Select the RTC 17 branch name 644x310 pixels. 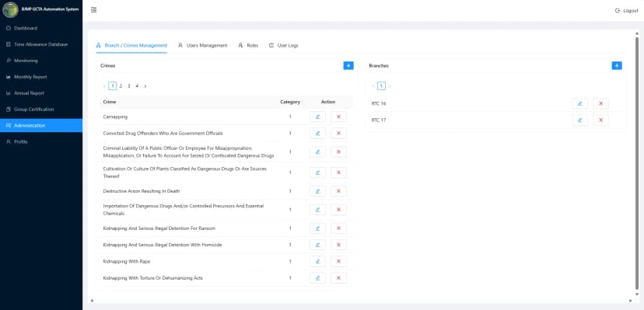tap(379, 120)
